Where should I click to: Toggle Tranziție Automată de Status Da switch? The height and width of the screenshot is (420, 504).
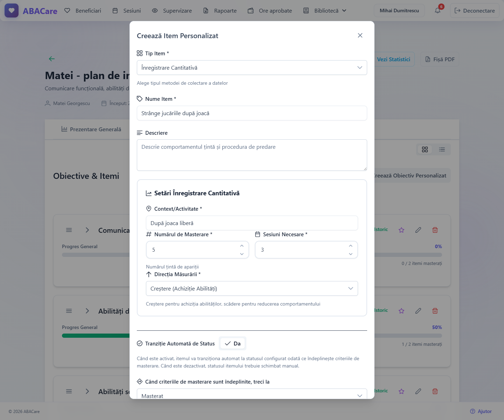coord(233,343)
